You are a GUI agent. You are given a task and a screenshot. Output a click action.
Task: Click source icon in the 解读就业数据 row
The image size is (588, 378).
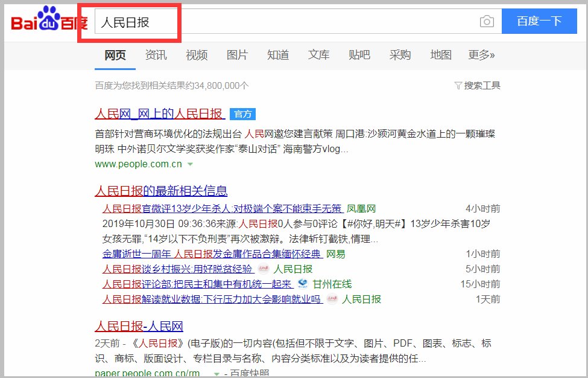[x=332, y=300]
